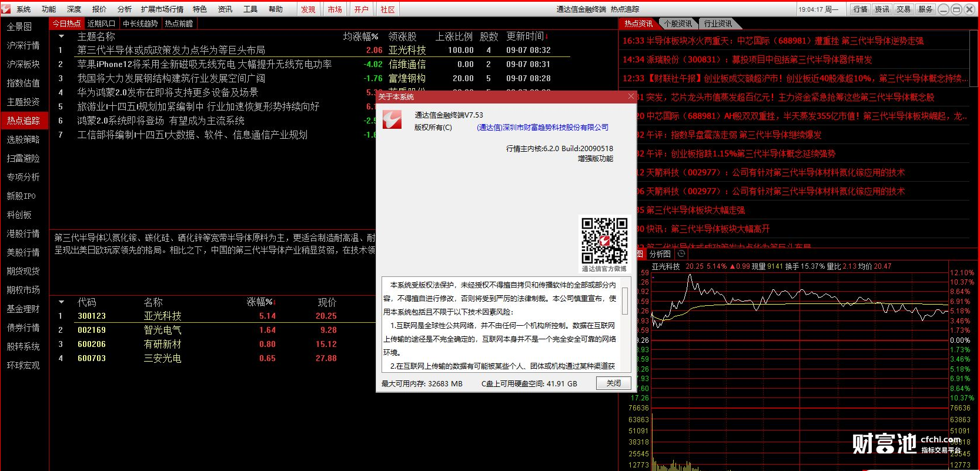Select 扫雷避险 in the left sidebar

tap(24, 158)
